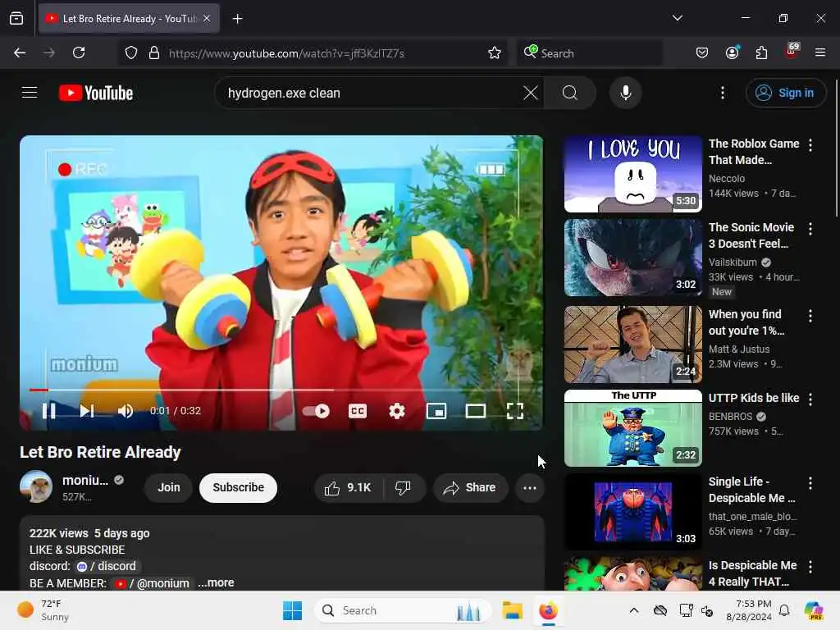Open Firefox View from the tab bar

[16, 19]
